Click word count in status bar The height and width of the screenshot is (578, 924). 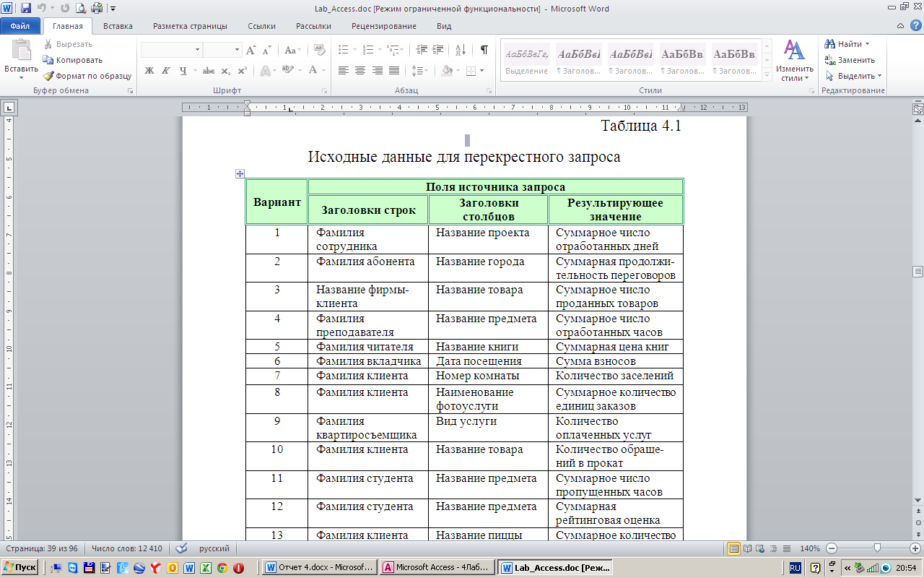126,548
